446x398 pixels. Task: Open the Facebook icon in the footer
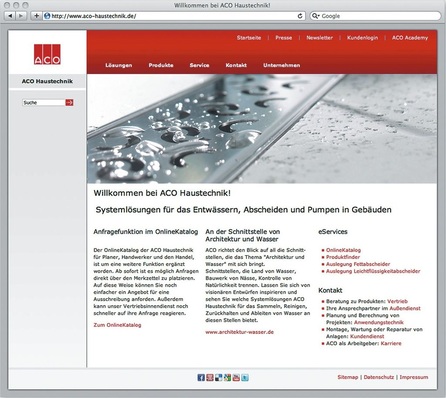[x=201, y=377]
